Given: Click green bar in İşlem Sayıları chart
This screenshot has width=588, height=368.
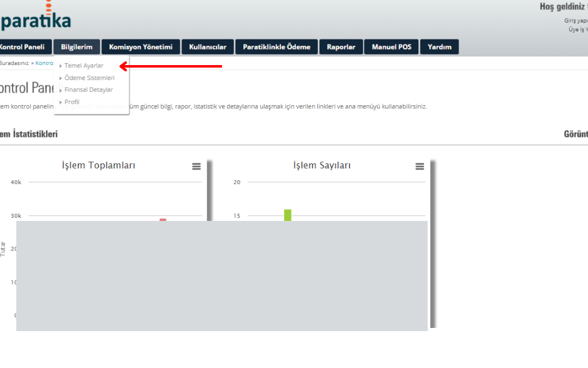Looking at the screenshot, I should [x=288, y=215].
